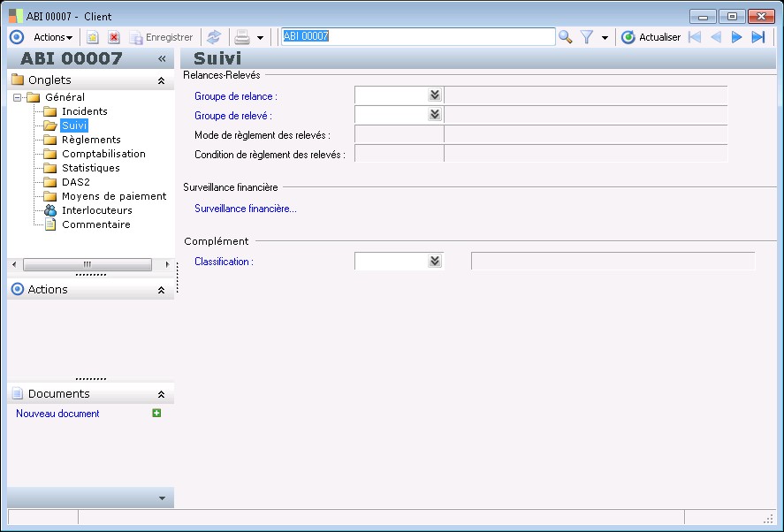Go to the next record arrow
This screenshot has width=784, height=532.
tap(736, 37)
